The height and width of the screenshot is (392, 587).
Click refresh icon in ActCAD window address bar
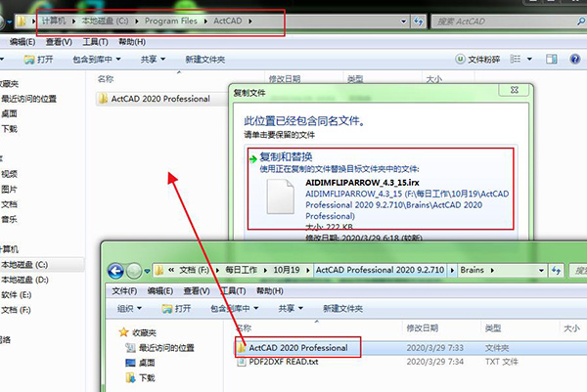pos(419,22)
